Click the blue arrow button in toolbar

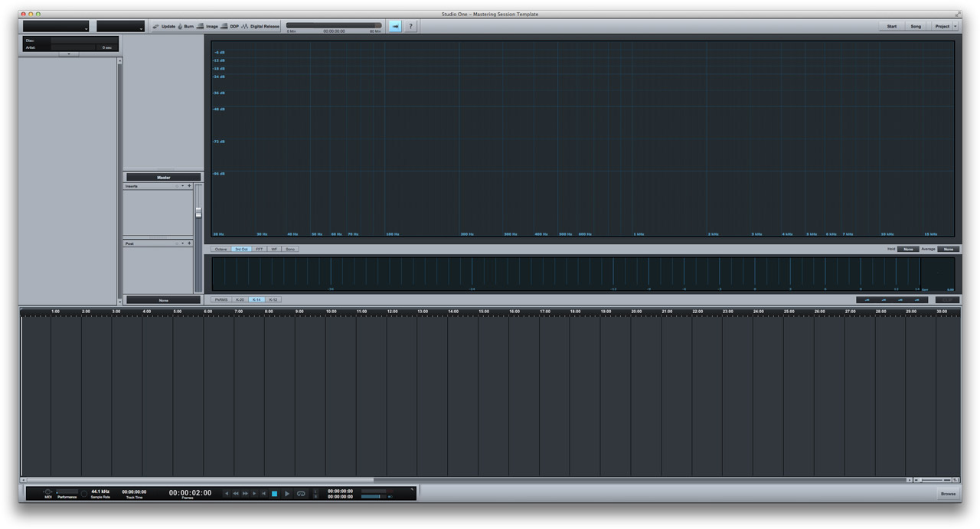395,26
